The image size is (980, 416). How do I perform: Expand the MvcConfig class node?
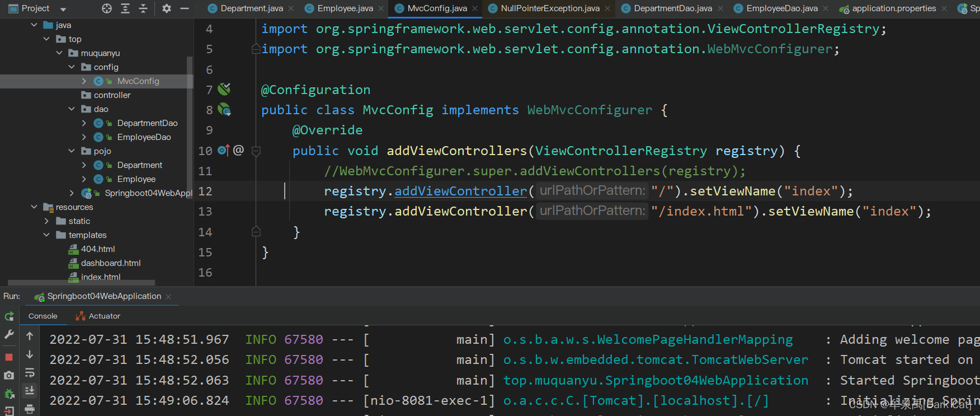(x=84, y=81)
